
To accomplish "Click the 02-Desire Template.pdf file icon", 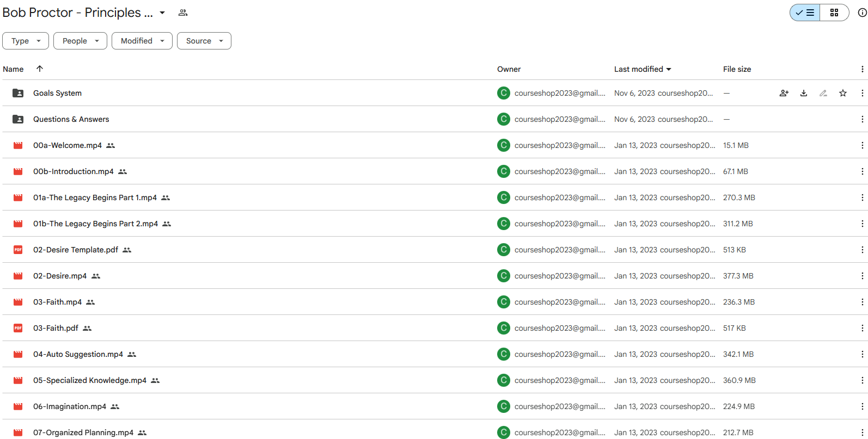I will pyautogui.click(x=18, y=250).
